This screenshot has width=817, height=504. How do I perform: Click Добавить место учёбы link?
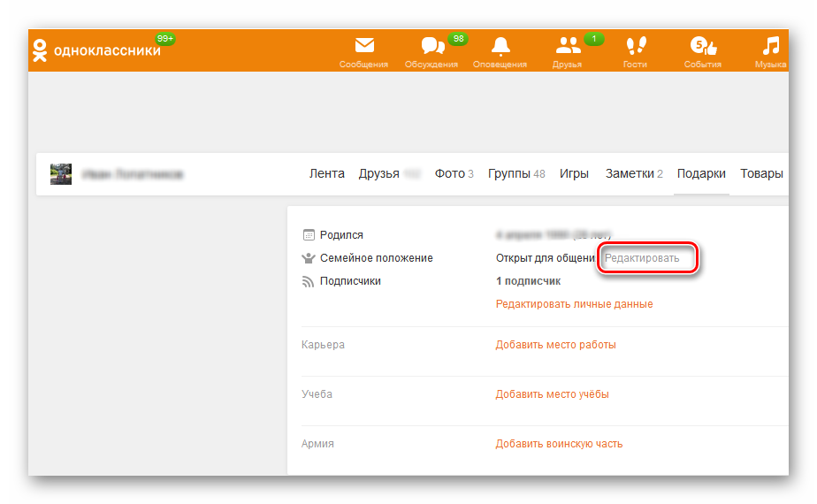(552, 394)
